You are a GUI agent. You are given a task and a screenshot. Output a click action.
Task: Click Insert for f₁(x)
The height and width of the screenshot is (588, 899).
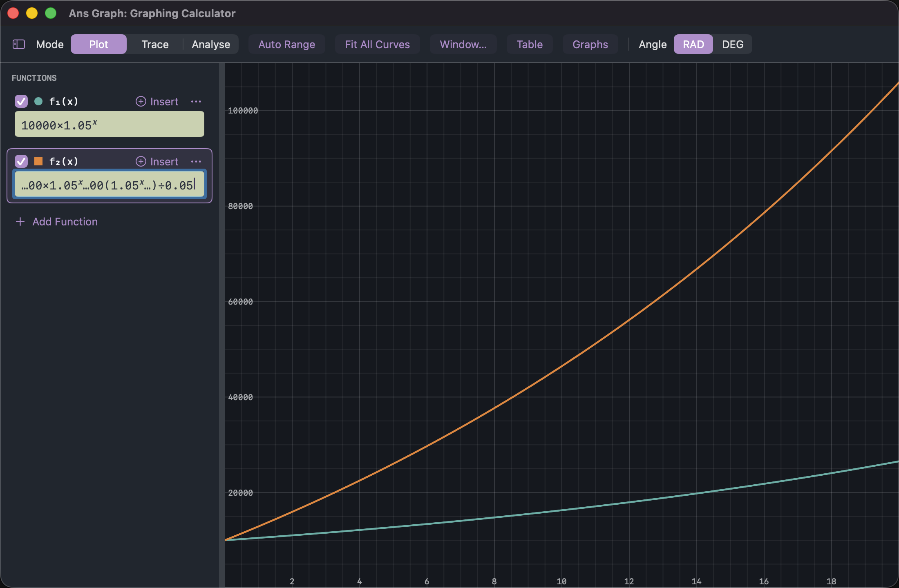click(x=157, y=101)
